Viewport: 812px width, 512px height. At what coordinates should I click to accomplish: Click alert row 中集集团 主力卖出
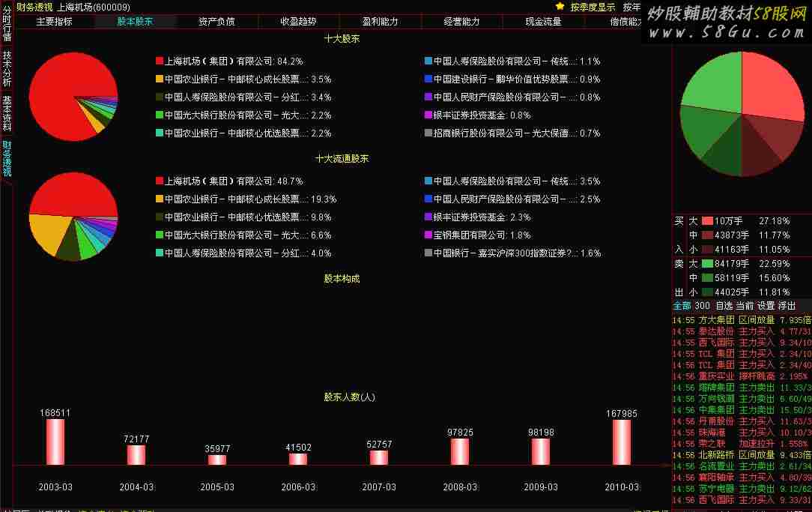click(x=742, y=410)
